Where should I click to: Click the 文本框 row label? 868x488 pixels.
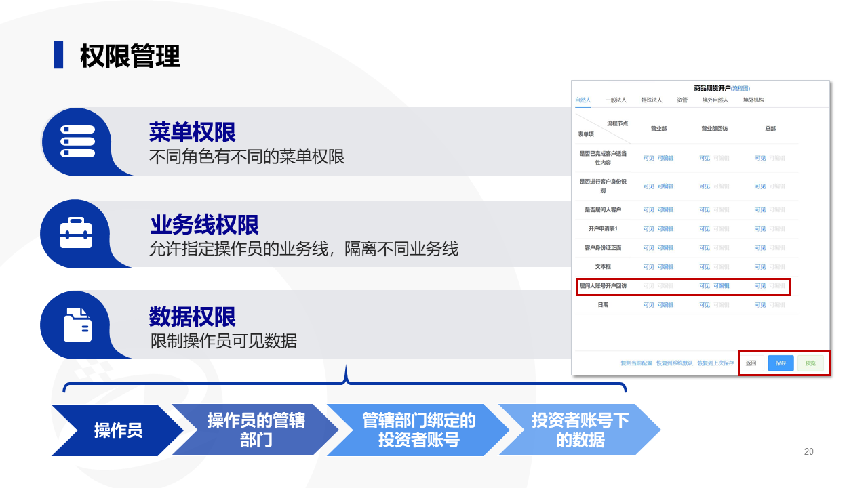603,266
